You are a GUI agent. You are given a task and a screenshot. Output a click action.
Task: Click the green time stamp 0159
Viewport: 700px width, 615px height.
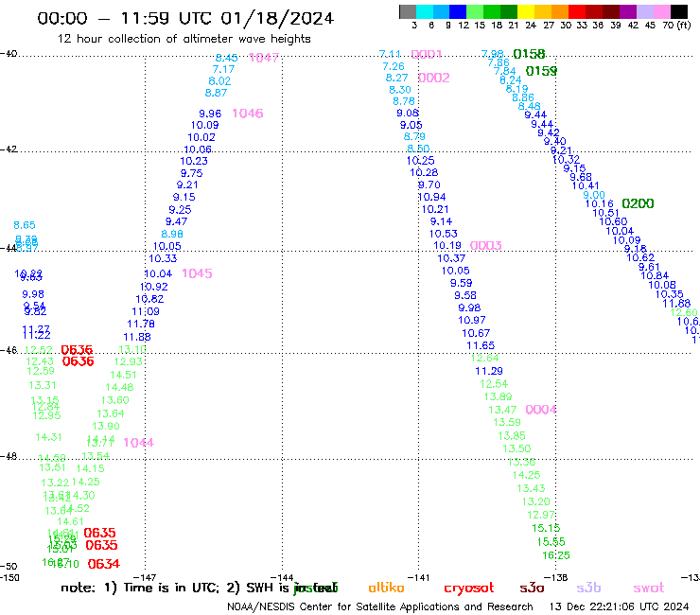point(541,71)
